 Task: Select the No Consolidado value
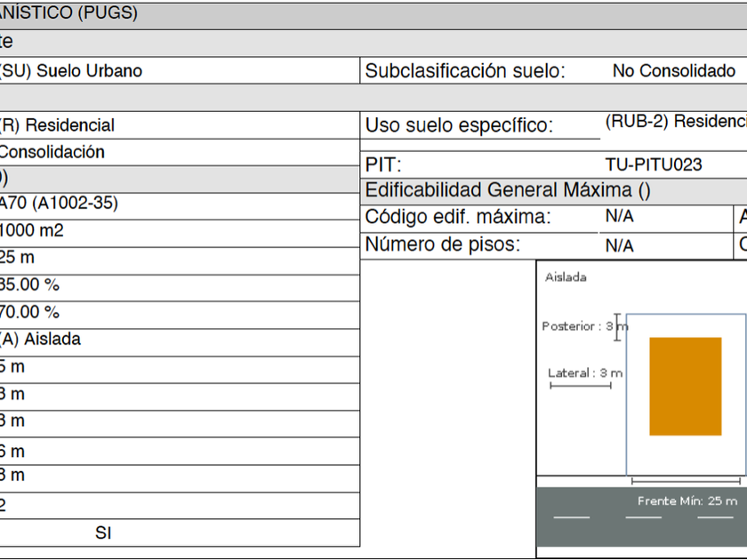[673, 71]
